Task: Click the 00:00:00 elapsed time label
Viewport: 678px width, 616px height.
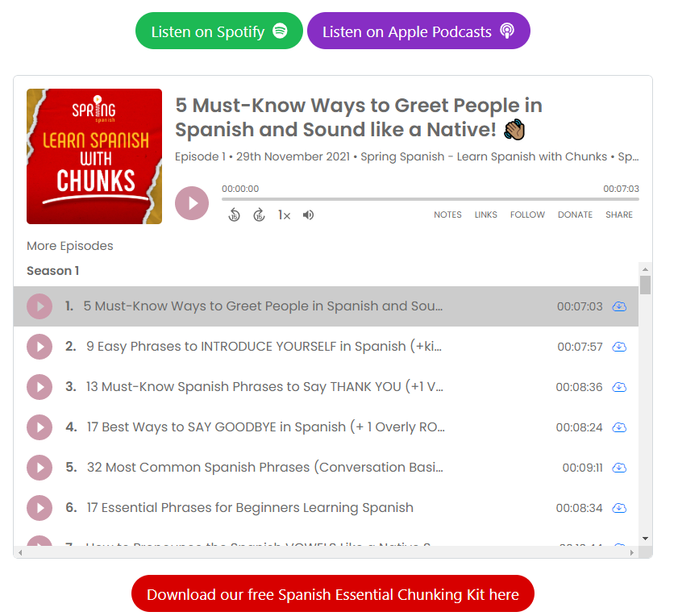Action: (x=240, y=189)
